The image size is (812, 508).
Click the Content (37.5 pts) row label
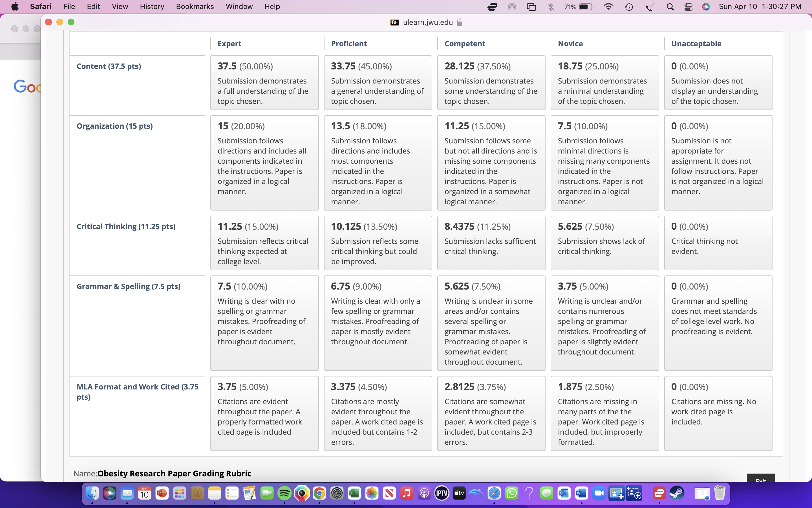[109, 66]
